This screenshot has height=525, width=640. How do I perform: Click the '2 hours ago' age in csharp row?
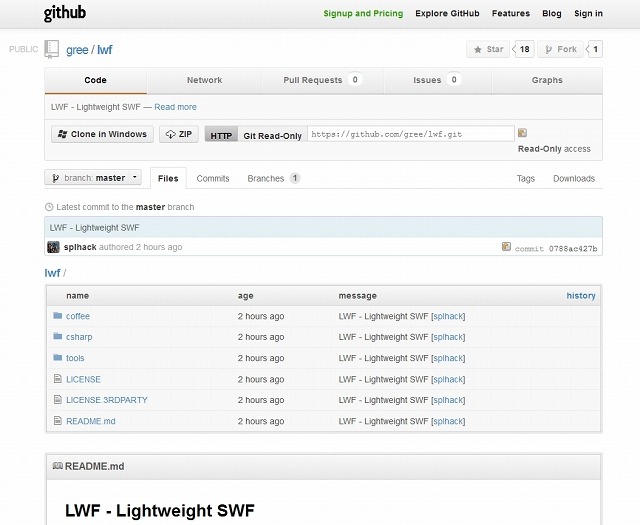261,337
